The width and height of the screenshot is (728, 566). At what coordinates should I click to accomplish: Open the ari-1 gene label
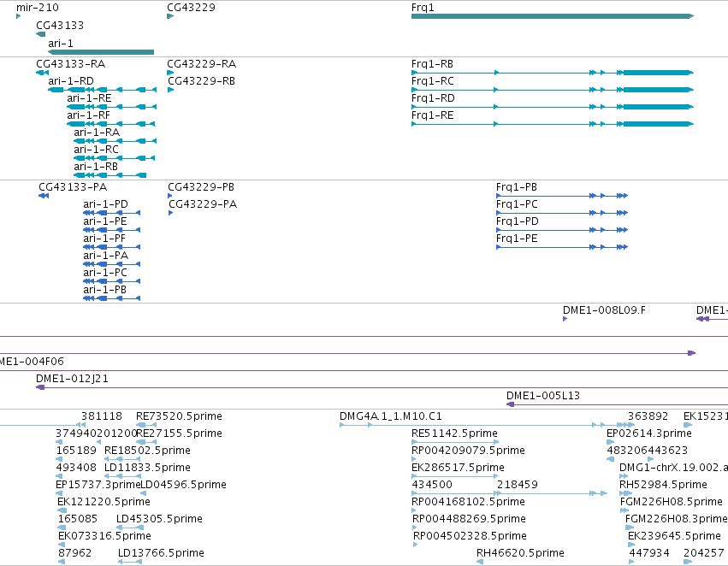(x=61, y=43)
